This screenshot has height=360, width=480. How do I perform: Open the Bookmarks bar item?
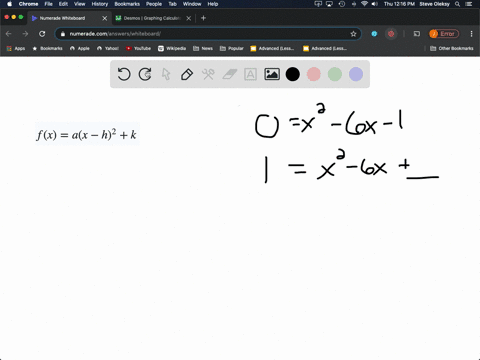click(x=47, y=48)
